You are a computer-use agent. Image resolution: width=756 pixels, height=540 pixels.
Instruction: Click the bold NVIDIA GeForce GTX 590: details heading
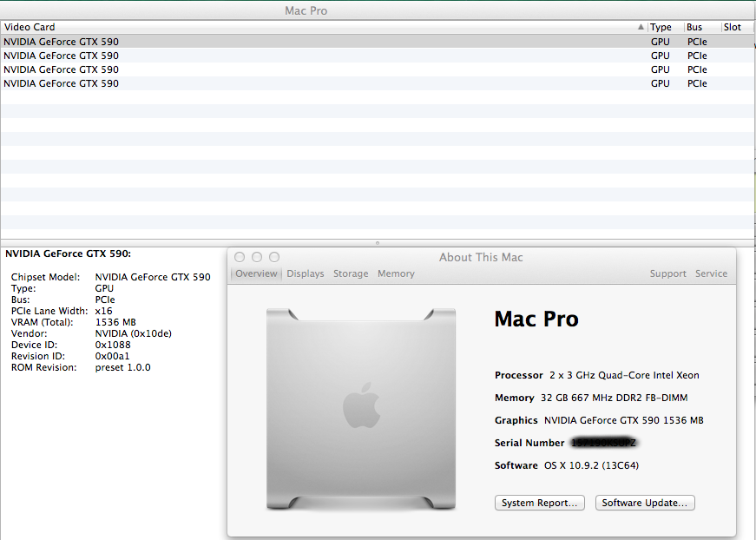pos(68,254)
